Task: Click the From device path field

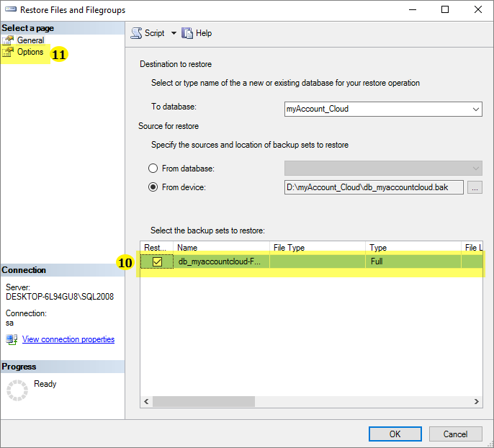Action: [x=374, y=187]
